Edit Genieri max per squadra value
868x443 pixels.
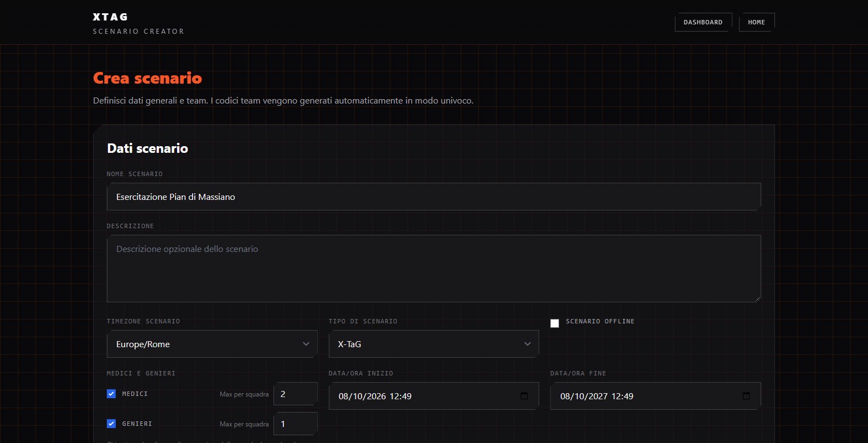(x=295, y=424)
